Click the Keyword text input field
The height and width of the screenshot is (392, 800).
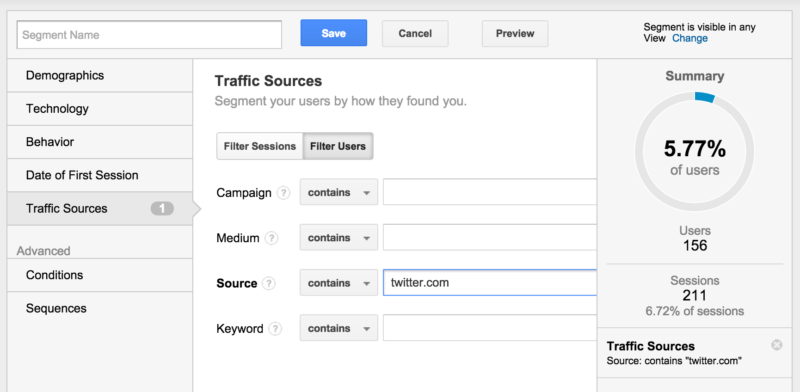pyautogui.click(x=490, y=328)
